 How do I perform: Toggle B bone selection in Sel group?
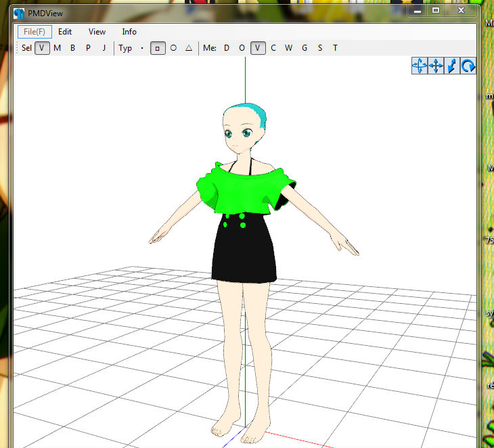pyautogui.click(x=73, y=48)
